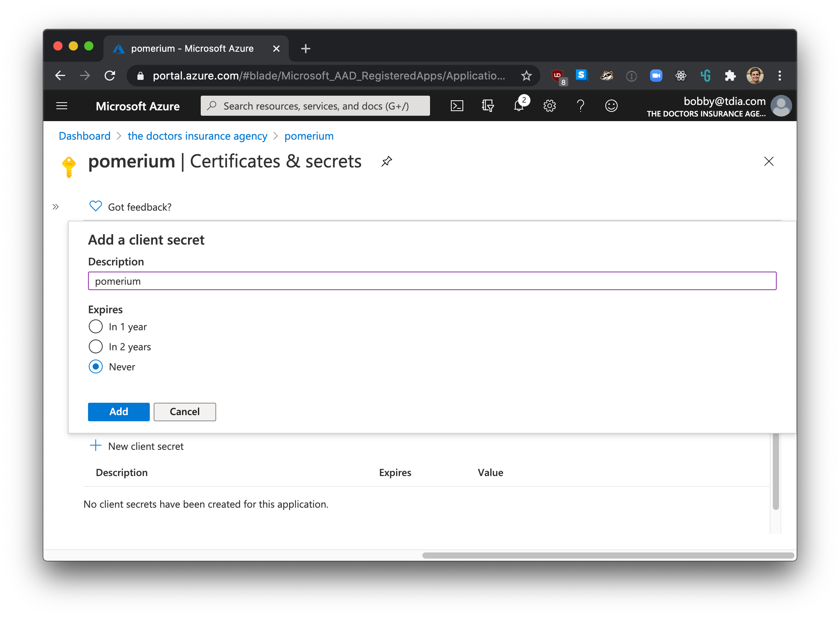Viewport: 840px width, 618px height.
Task: Open the Chrome extensions puzzle icon
Action: [x=730, y=76]
